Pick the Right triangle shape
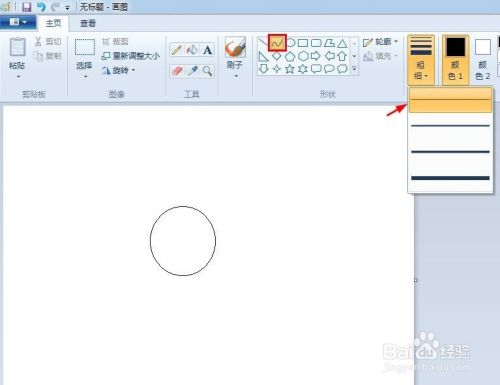 point(264,56)
